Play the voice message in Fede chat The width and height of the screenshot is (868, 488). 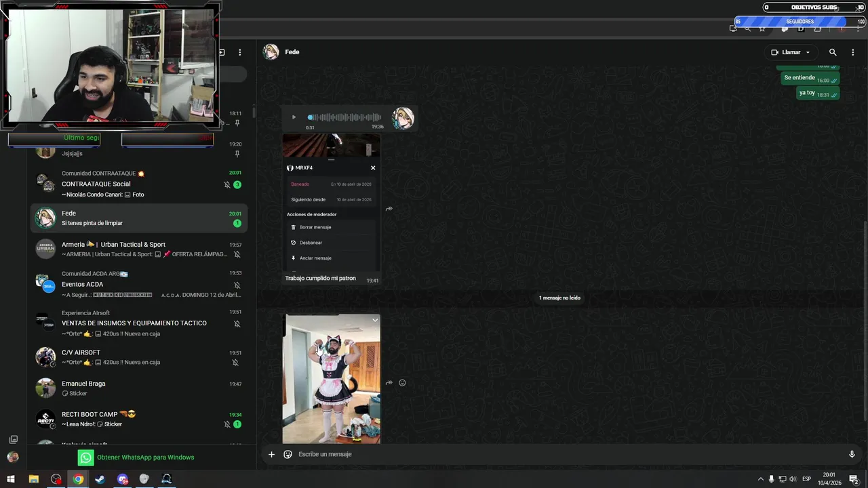(294, 117)
